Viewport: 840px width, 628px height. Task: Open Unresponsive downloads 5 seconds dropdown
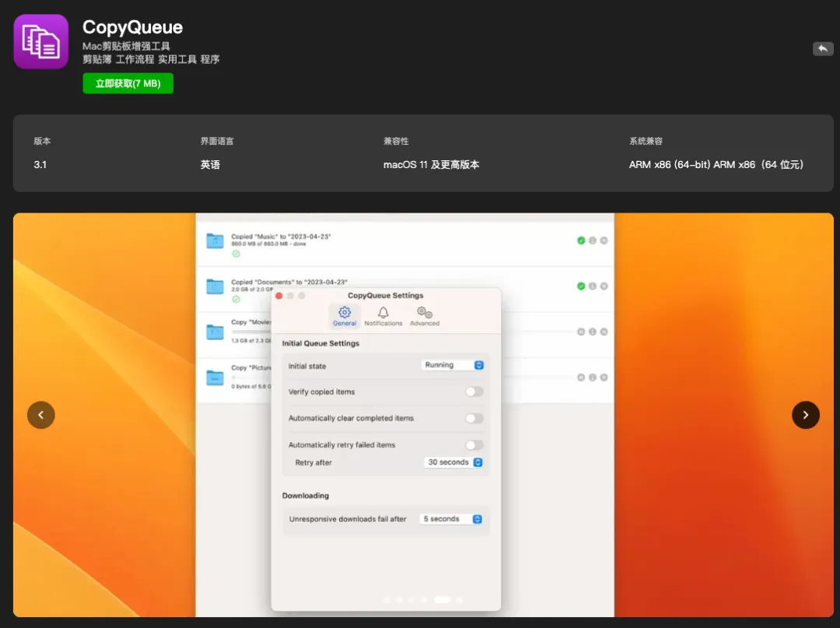point(451,519)
